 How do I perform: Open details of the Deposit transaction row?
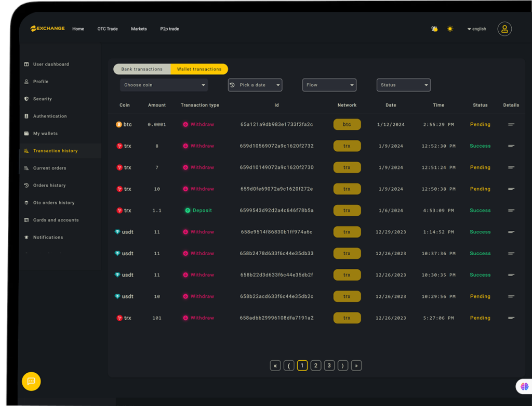[x=511, y=211]
